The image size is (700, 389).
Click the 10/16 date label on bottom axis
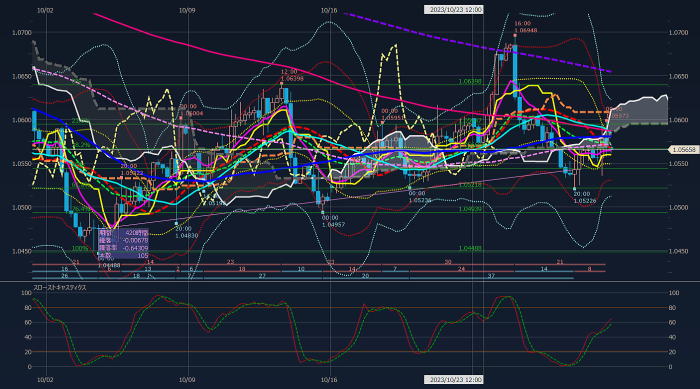pyautogui.click(x=329, y=380)
